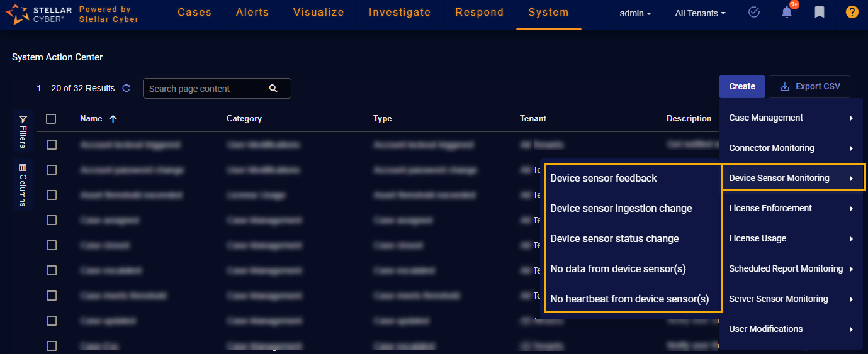Click the Export CSV button
This screenshot has width=868, height=354.
[x=809, y=87]
